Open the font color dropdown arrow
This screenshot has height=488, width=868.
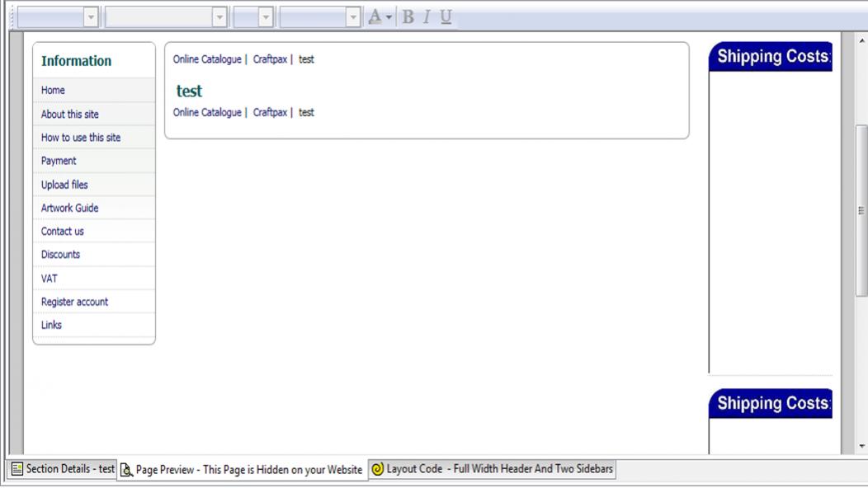click(389, 16)
